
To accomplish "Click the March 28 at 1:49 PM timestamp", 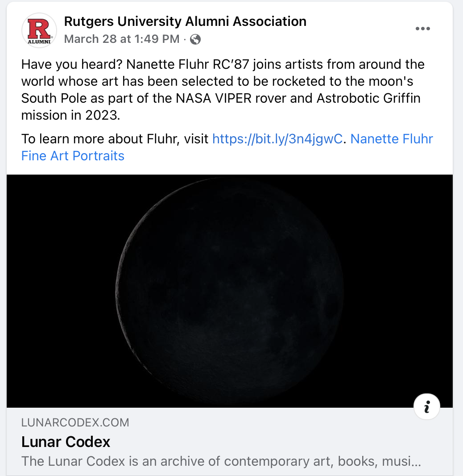I will [x=122, y=39].
